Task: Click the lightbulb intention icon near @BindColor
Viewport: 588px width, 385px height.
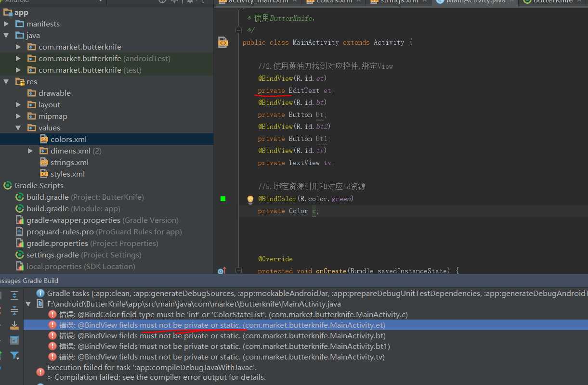Action: (x=250, y=199)
